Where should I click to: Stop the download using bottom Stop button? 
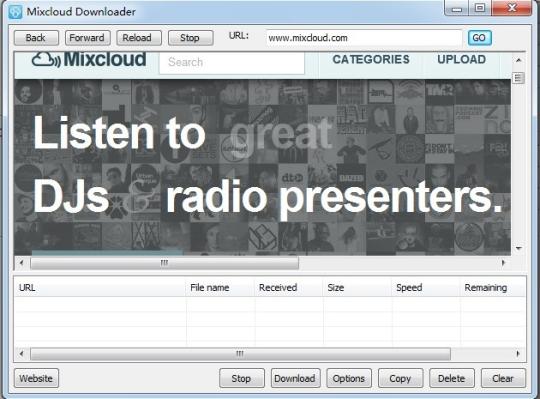coord(241,378)
